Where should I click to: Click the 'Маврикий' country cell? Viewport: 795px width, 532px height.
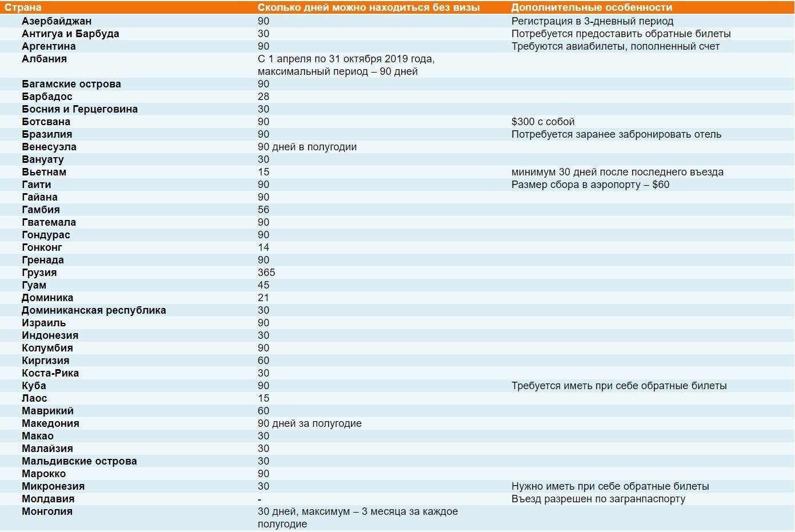point(47,411)
